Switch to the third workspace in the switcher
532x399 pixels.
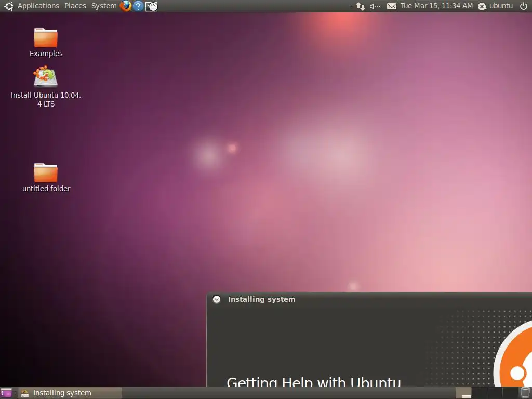tap(495, 393)
